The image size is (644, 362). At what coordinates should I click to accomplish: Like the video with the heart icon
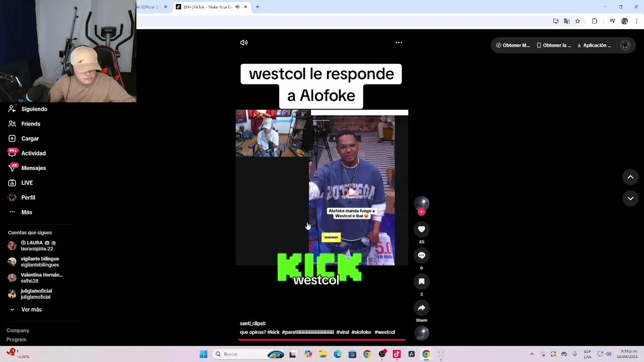tap(422, 229)
